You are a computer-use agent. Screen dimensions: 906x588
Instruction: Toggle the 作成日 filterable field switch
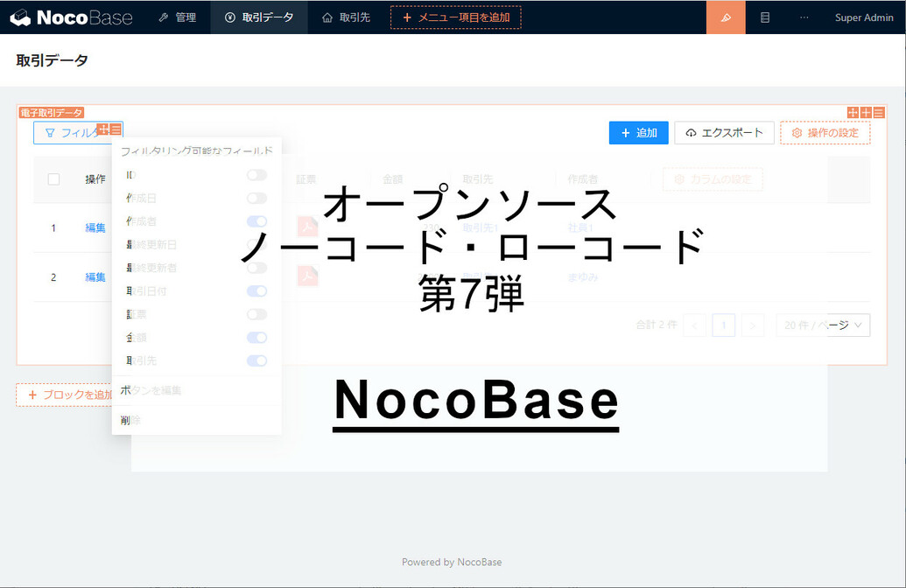coord(257,198)
